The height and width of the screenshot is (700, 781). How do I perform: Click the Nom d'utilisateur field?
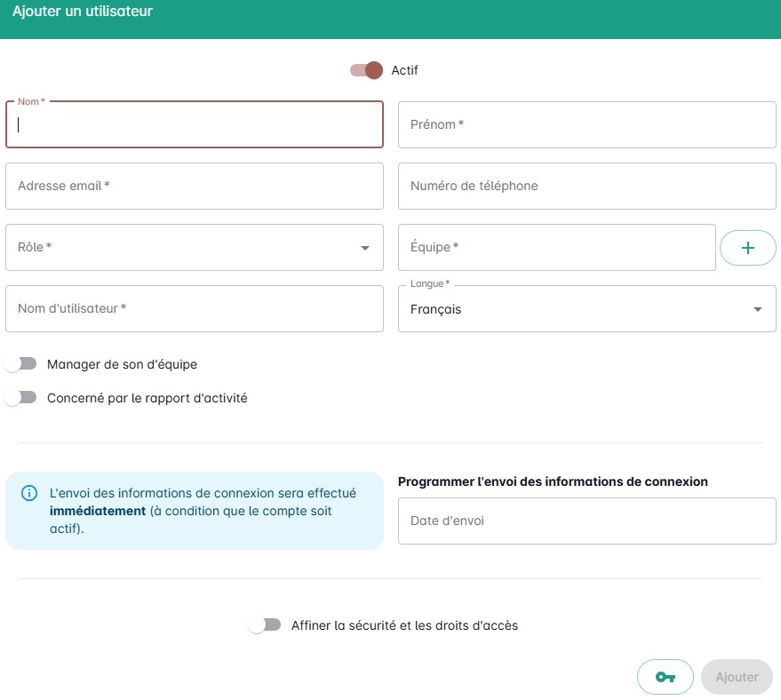point(195,308)
